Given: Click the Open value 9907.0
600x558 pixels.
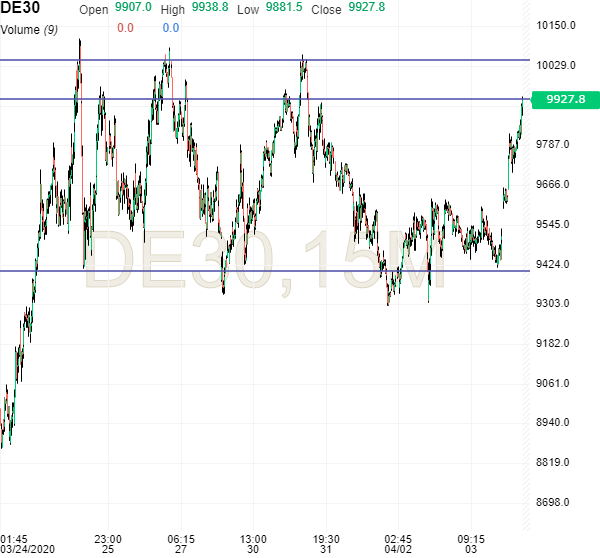Looking at the screenshot, I should click(133, 9).
